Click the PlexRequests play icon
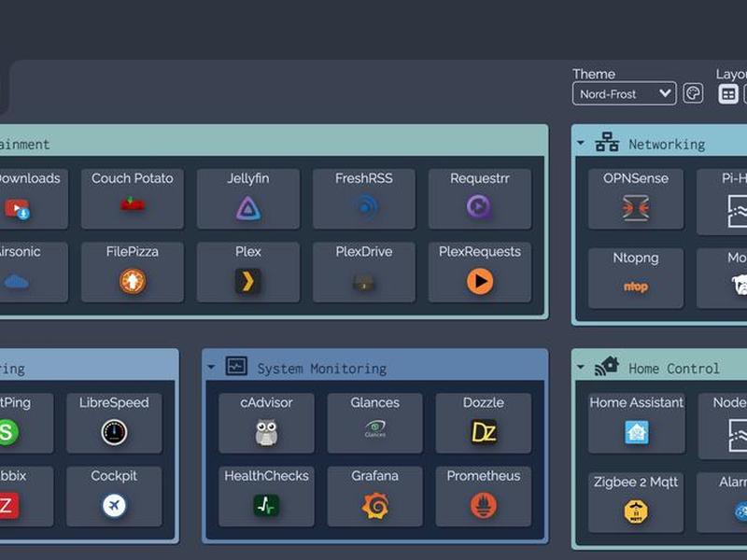Viewport: 747px width, 560px height. coord(480,282)
